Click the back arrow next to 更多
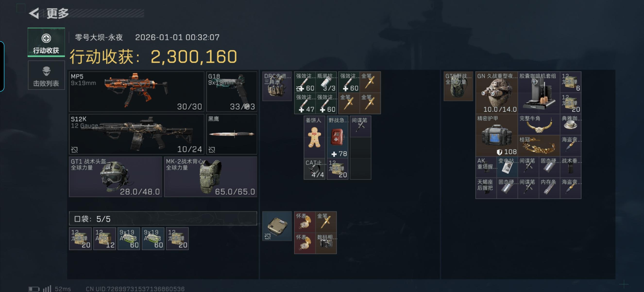Image resolution: width=644 pixels, height=292 pixels. [34, 13]
